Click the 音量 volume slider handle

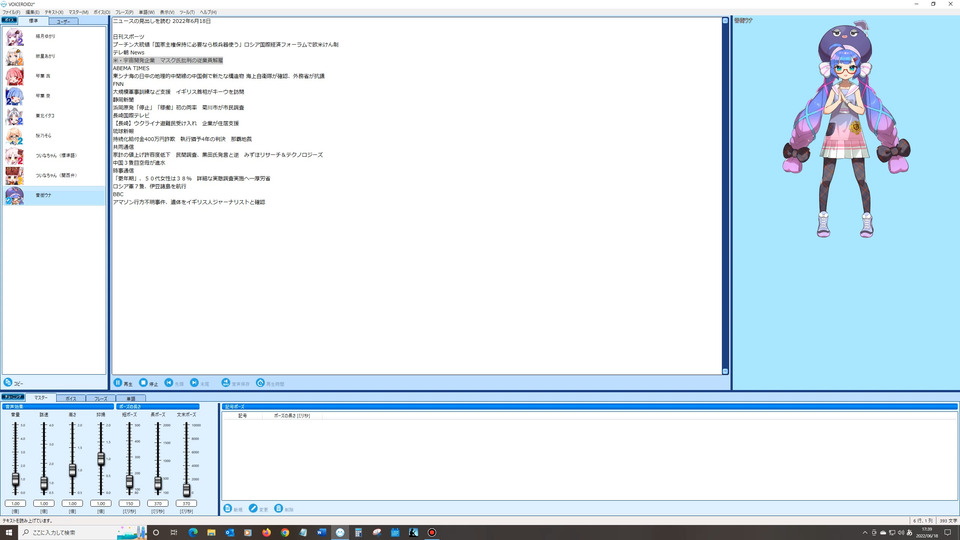click(x=15, y=480)
